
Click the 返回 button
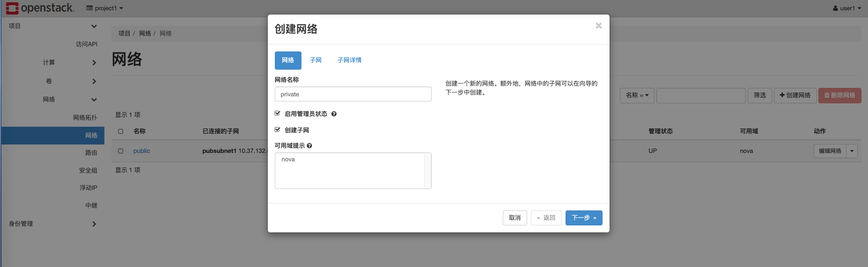546,218
